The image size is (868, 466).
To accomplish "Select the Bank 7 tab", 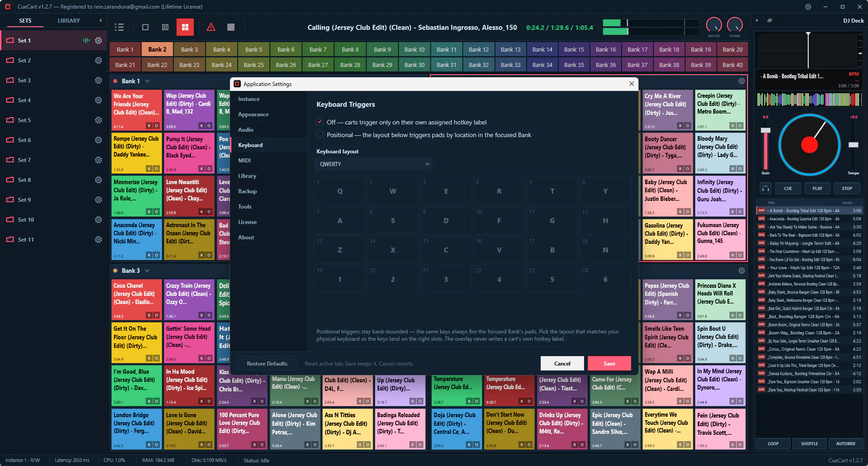I will (x=318, y=49).
